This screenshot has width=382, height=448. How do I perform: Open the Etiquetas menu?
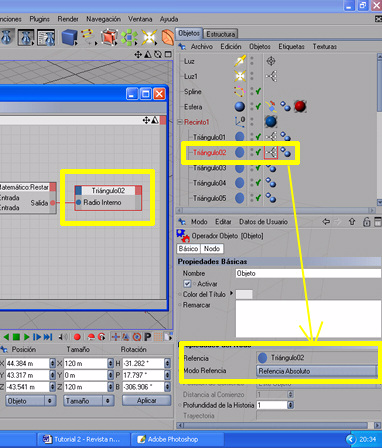point(291,47)
